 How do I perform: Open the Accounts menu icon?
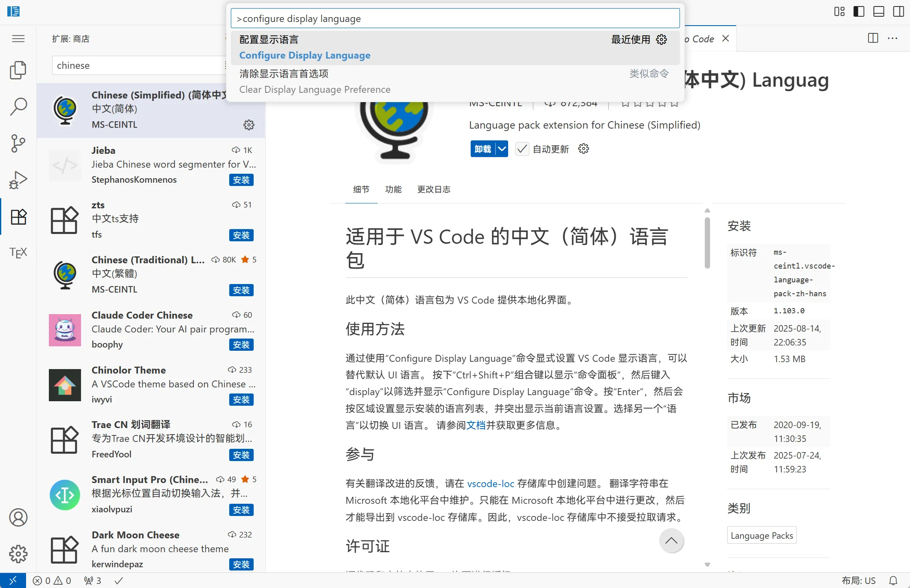(18, 517)
